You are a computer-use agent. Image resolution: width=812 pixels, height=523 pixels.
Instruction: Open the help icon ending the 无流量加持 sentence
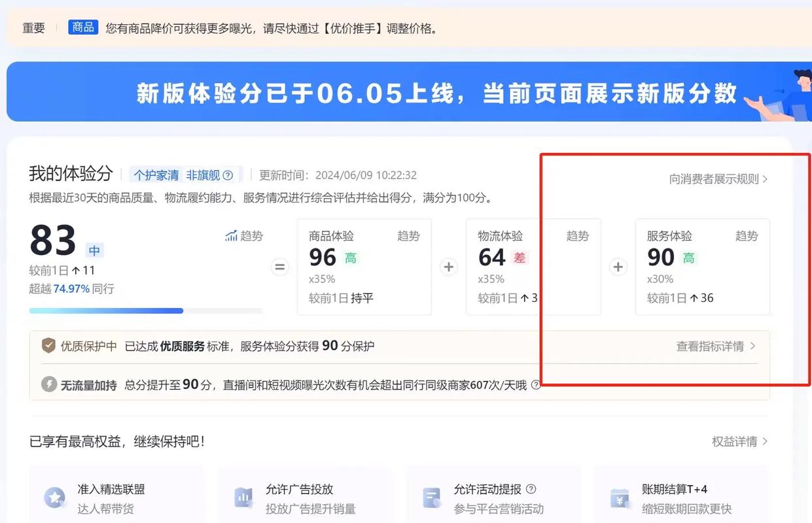click(x=535, y=385)
